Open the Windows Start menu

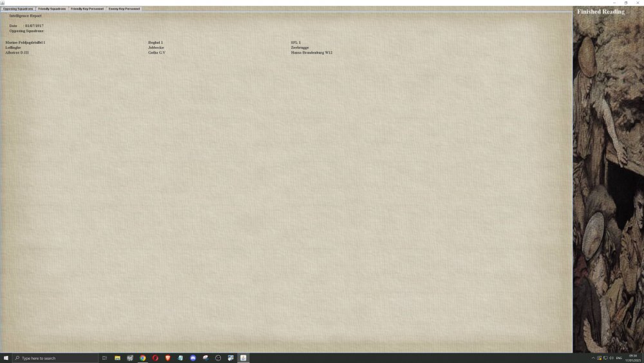[6, 358]
